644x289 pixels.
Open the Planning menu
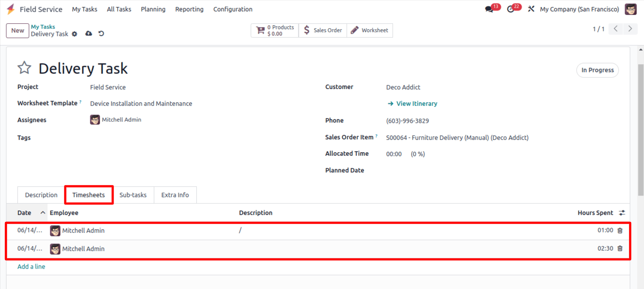[x=153, y=9]
